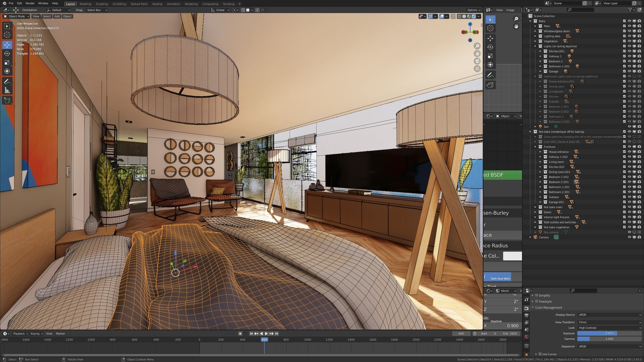Select the Transform tool in left toolbar
Viewport: 644px width, 362px height.
tap(7, 71)
